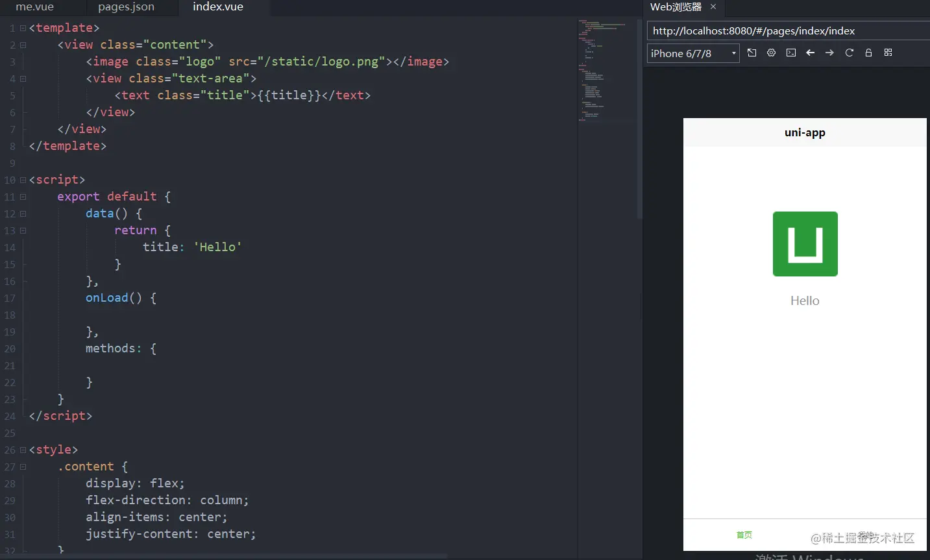930x560 pixels.
Task: Show the QR code for preview
Action: (x=888, y=53)
